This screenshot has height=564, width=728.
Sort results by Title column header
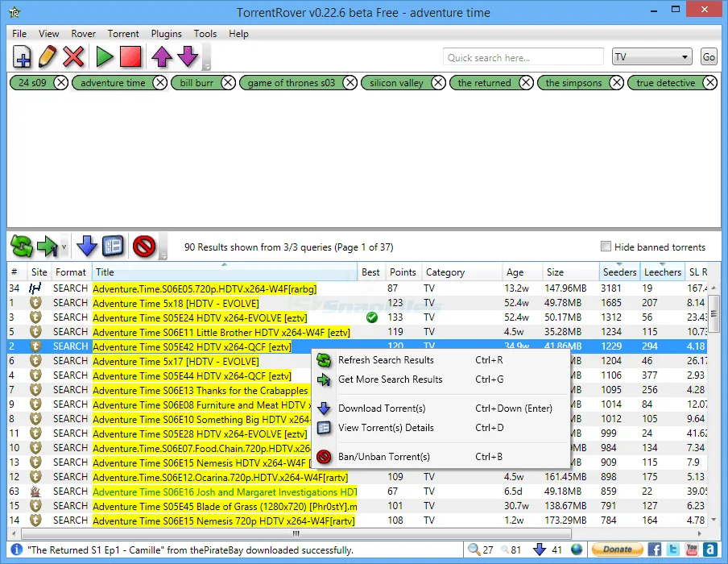coord(225,272)
